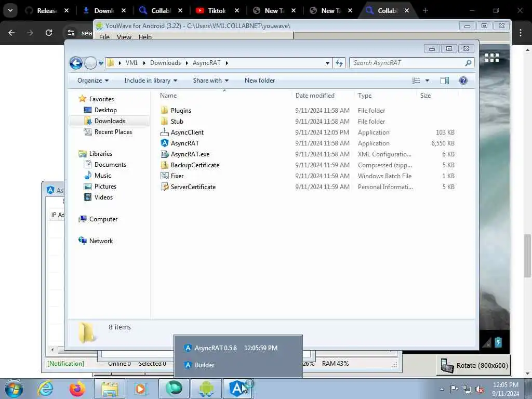Open recent pages dropdown arrow

tap(101, 63)
